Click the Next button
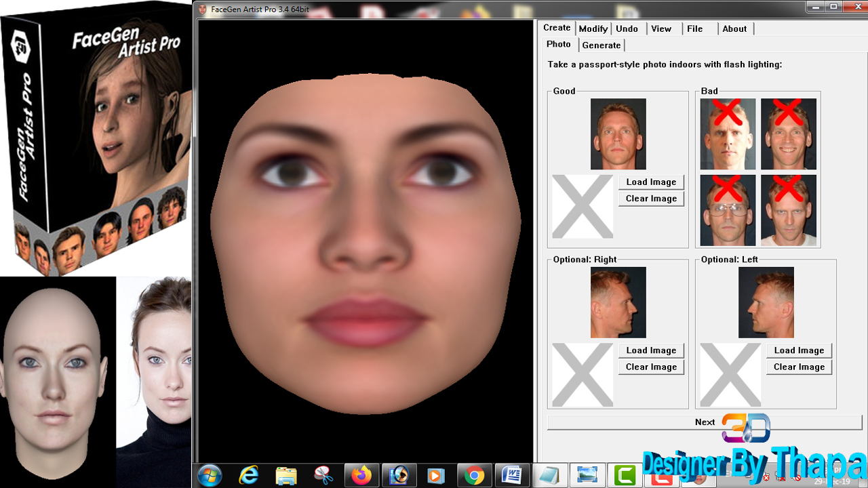The width and height of the screenshot is (868, 488). coord(705,422)
